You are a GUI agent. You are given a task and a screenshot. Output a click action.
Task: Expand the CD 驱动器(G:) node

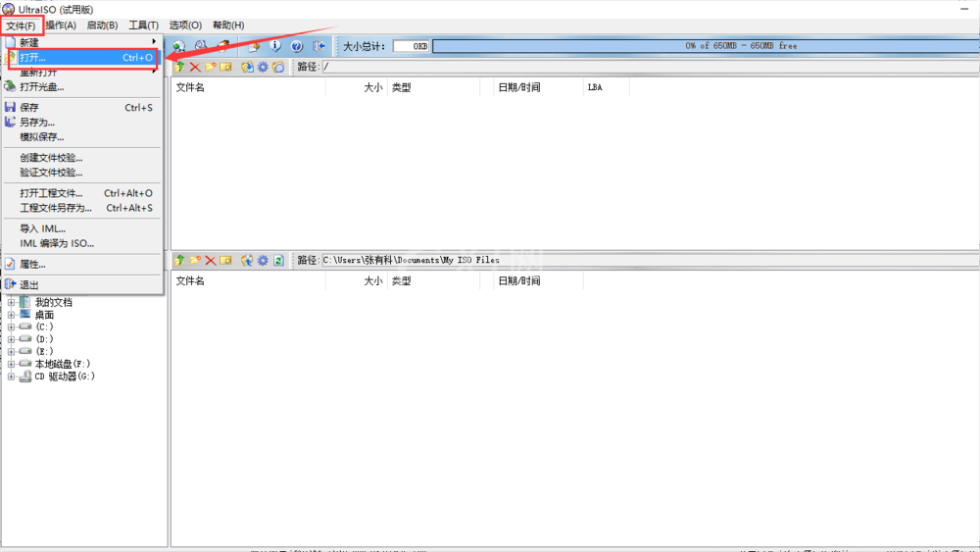[11, 376]
